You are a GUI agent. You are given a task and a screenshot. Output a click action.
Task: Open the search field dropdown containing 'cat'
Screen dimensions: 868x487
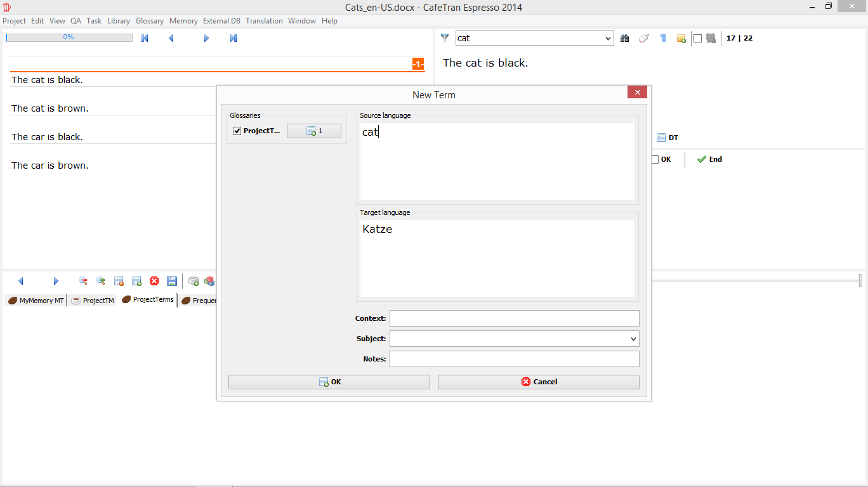(x=608, y=39)
